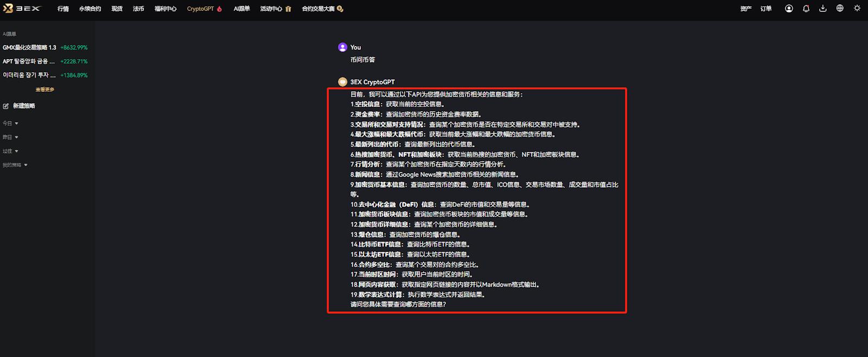Viewport: 868px width, 357px height.
Task: Click the 16.合约多空比 list line
Action: click(416, 265)
